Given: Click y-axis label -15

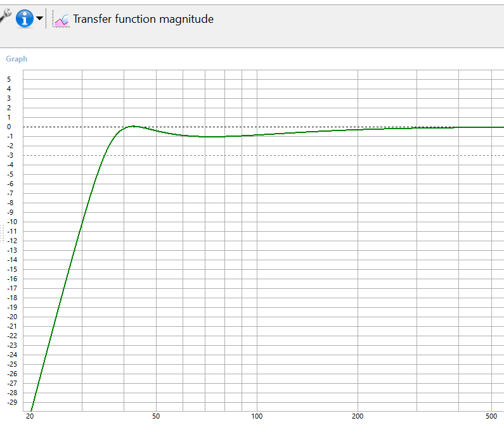Looking at the screenshot, I should [x=12, y=269].
